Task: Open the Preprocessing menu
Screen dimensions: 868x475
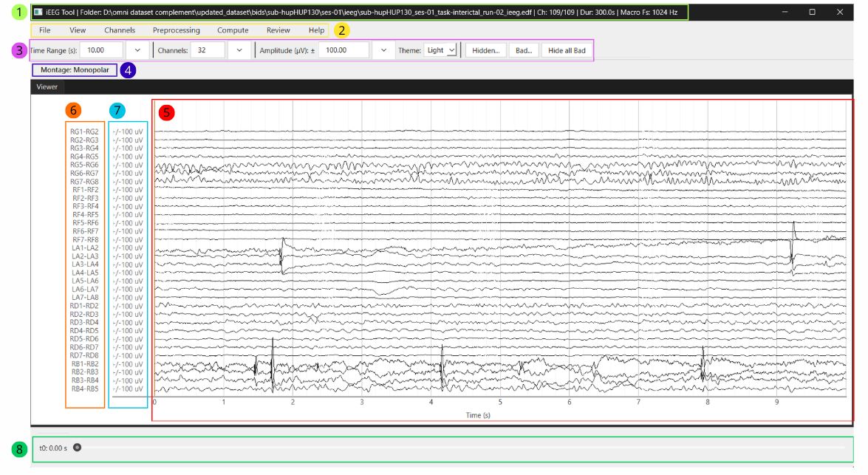Action: [x=176, y=30]
